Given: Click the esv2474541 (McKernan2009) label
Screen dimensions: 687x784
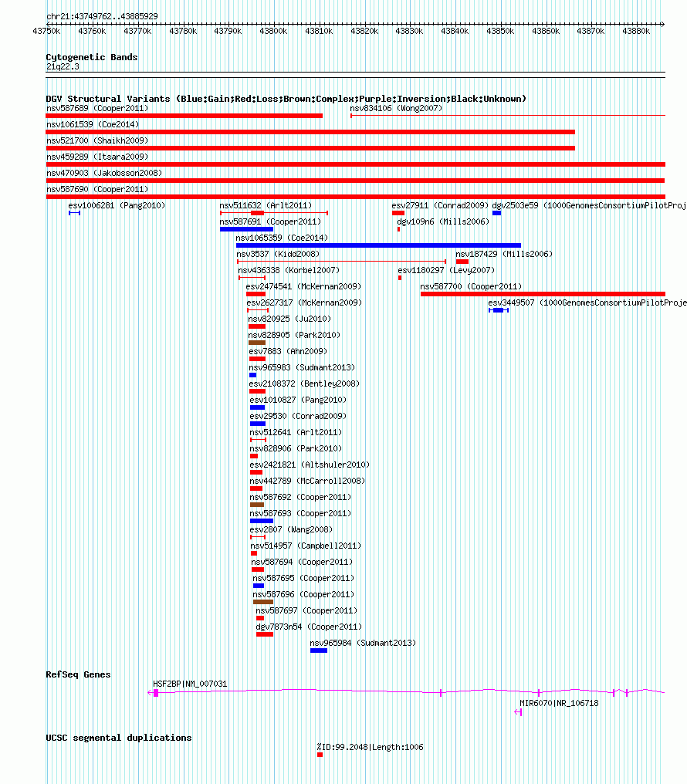Looking at the screenshot, I should point(303,286).
